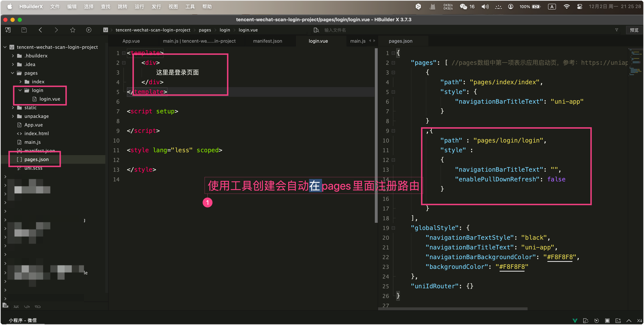
Task: Click the green Vue icon in status bar
Action: click(x=575, y=320)
